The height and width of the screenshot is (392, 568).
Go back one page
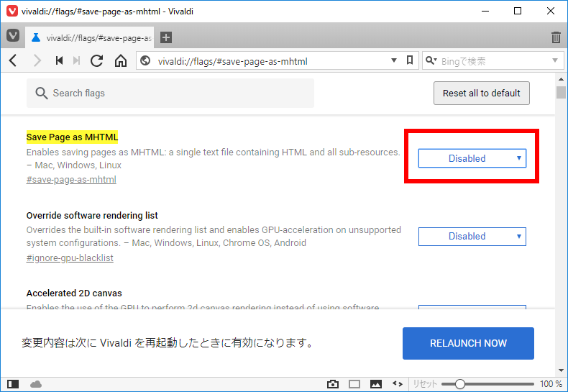[13, 60]
